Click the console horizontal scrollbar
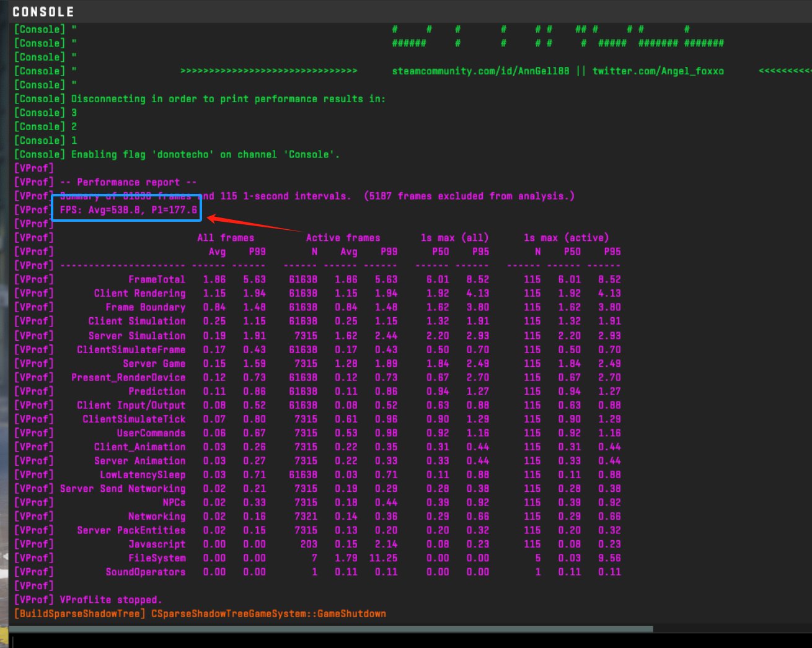The width and height of the screenshot is (812, 648). click(x=332, y=629)
